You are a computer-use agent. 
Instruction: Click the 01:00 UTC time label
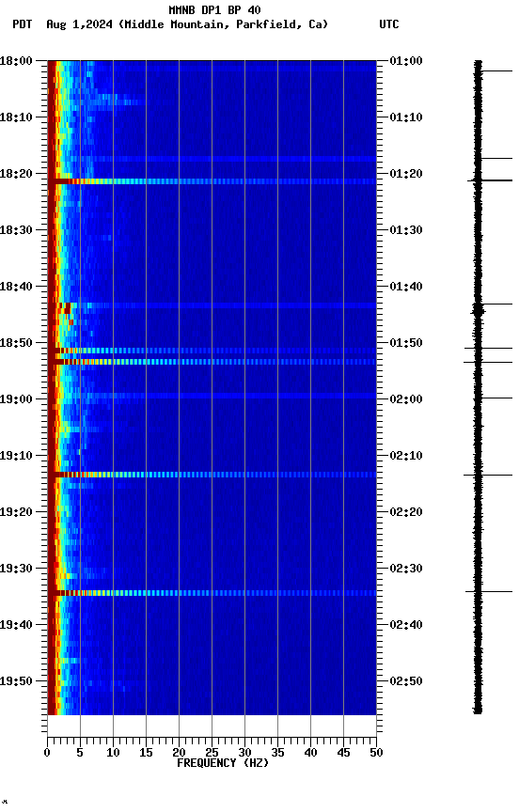click(406, 61)
